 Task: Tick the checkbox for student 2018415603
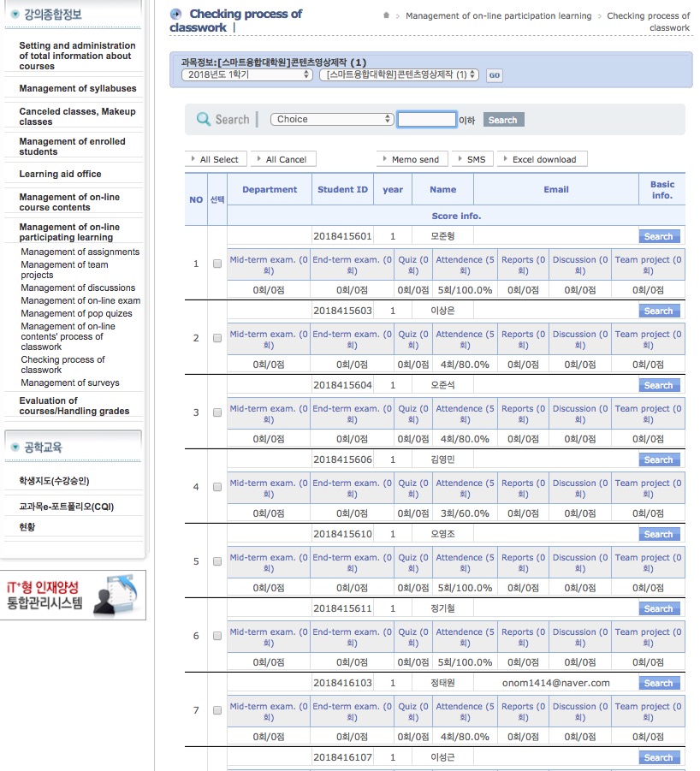click(217, 338)
